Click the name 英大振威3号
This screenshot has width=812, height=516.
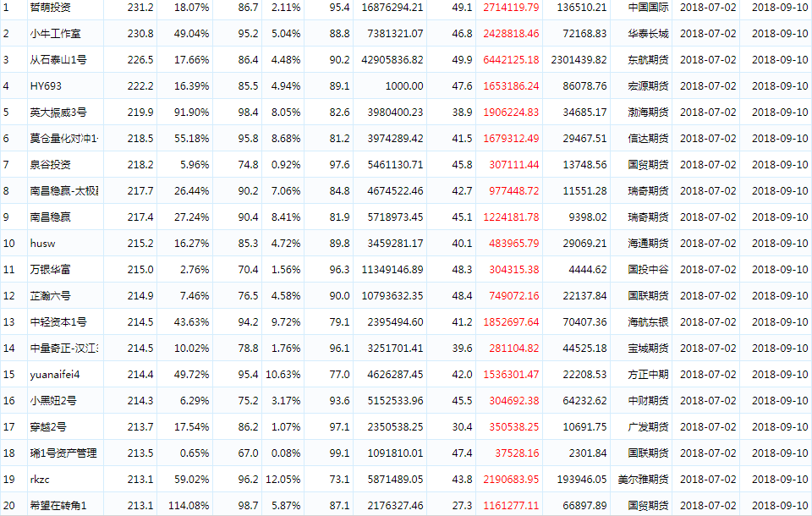tap(58, 113)
